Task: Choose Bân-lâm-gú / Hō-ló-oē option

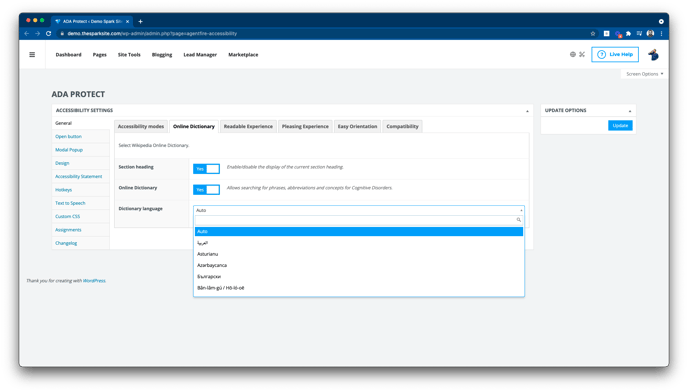Action: 359,288
